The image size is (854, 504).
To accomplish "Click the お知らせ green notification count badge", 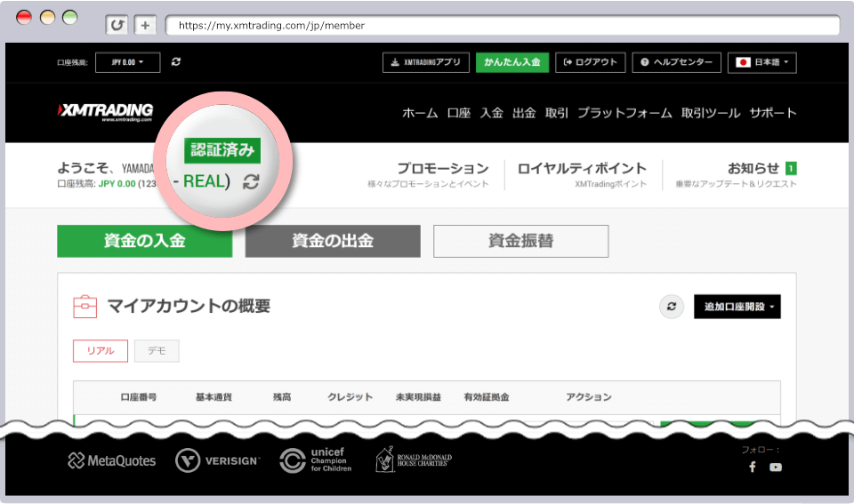I will point(791,168).
